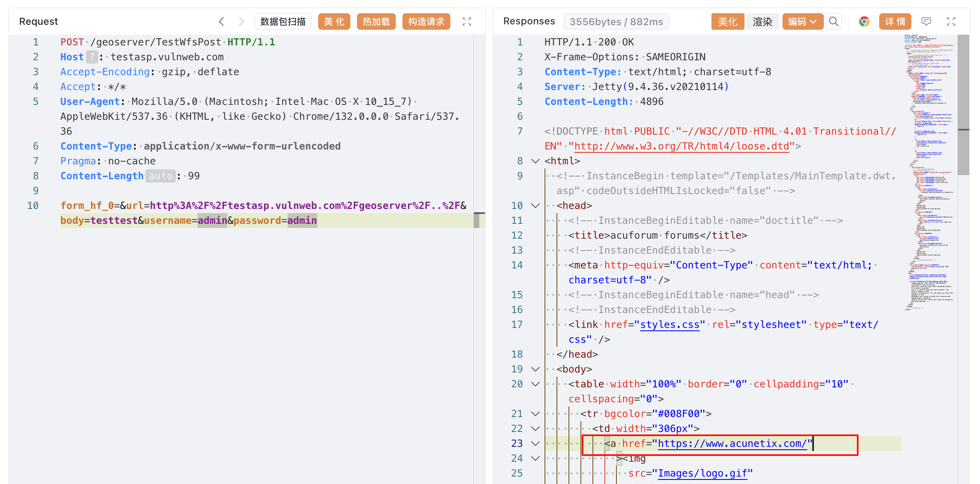Screen dimensions: 980x484
Task: Go to the next request arrow
Action: click(241, 21)
